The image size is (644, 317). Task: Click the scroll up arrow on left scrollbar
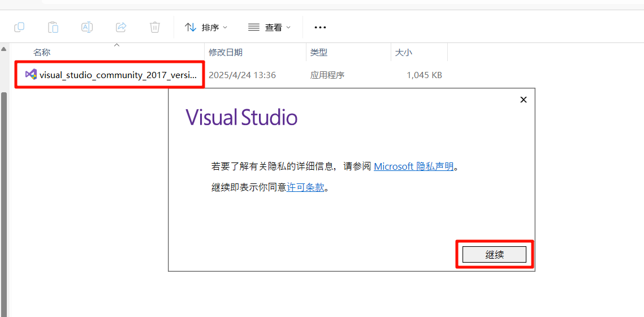4,49
